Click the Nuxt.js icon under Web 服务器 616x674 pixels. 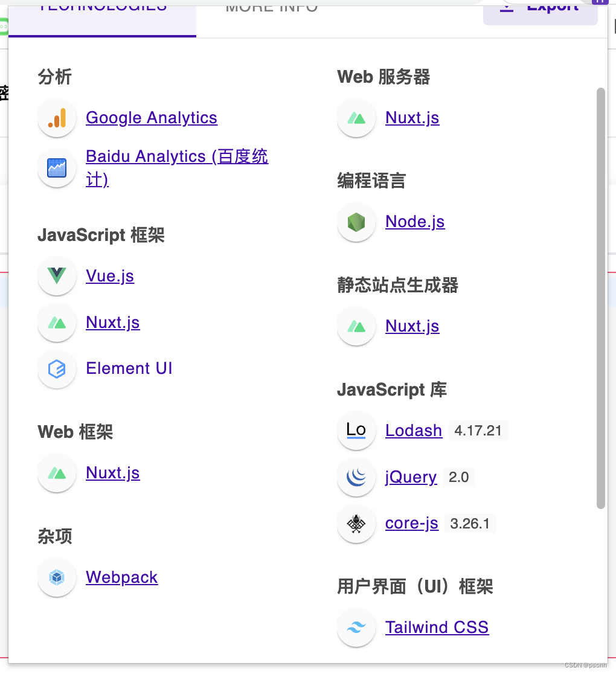(356, 118)
